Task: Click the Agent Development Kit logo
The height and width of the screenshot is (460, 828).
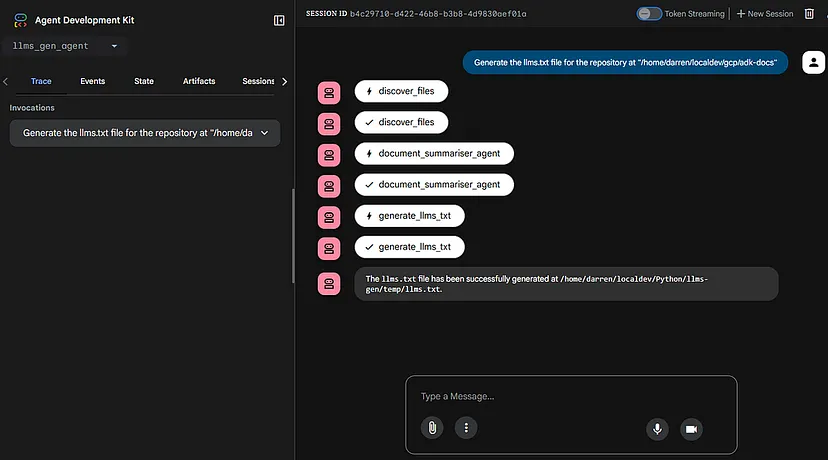Action: point(21,20)
